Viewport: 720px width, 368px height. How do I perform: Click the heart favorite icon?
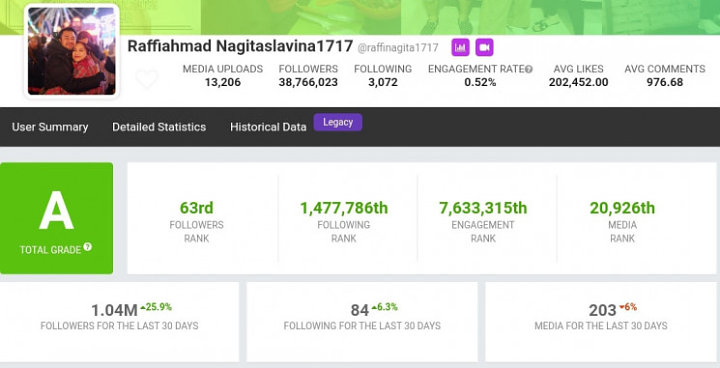click(146, 79)
